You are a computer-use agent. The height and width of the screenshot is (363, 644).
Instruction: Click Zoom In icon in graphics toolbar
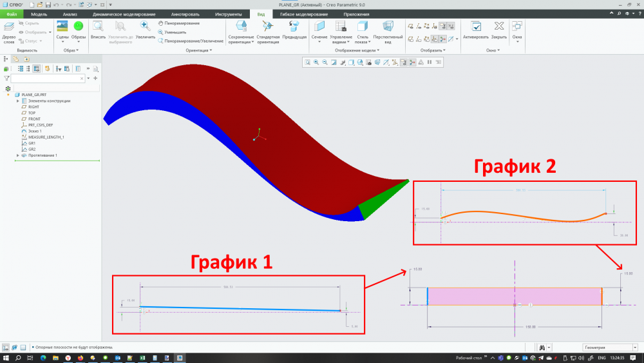tap(316, 62)
